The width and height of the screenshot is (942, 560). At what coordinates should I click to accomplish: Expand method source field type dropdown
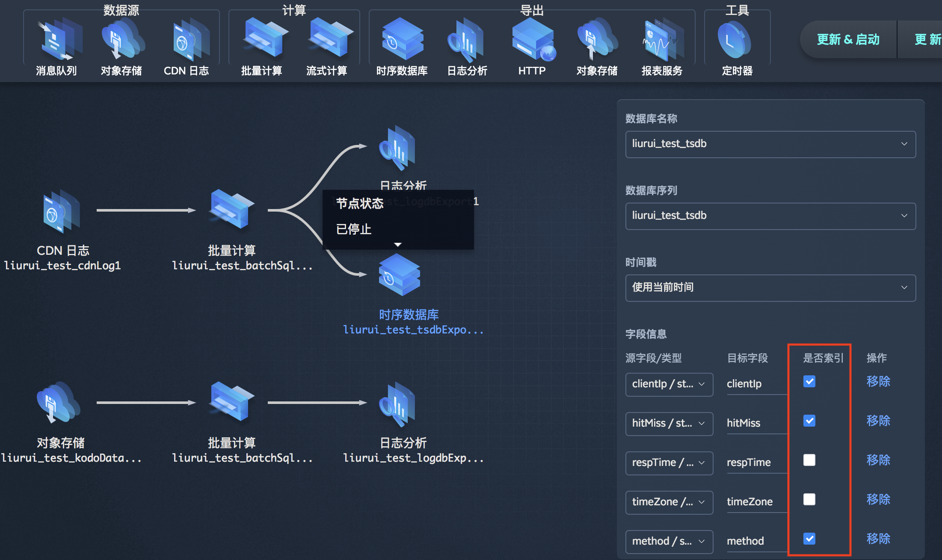coord(669,542)
